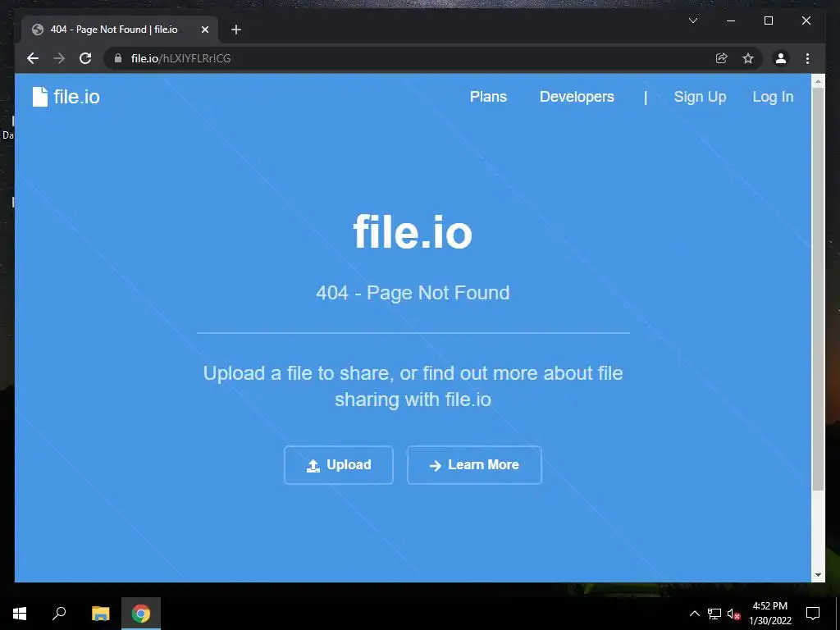The image size is (840, 630).
Task: Click the '404 - Page Not Found' text
Action: pos(413,293)
